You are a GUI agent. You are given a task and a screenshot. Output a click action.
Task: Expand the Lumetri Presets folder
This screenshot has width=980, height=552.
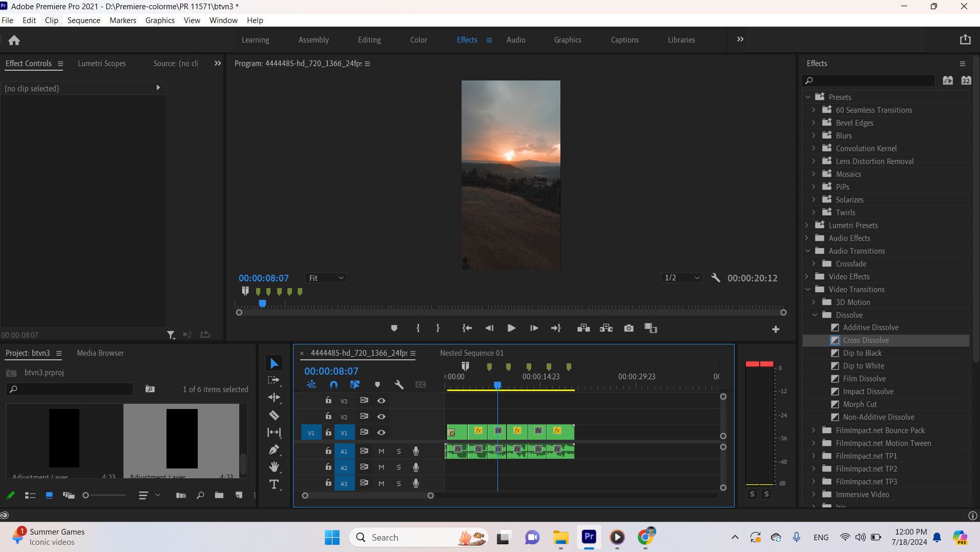click(x=807, y=225)
